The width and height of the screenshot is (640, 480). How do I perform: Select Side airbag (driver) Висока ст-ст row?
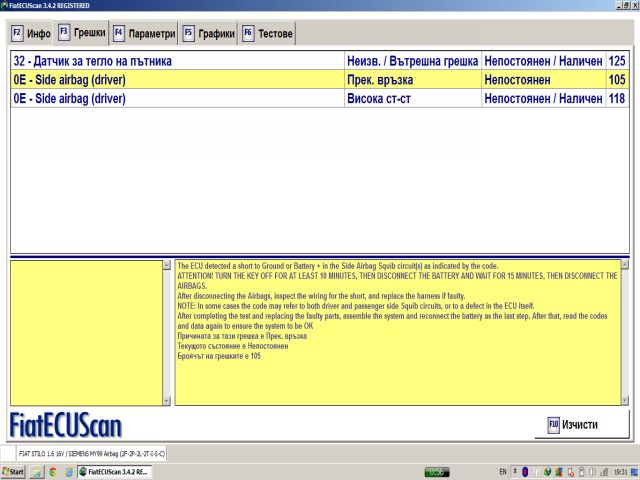click(x=176, y=99)
